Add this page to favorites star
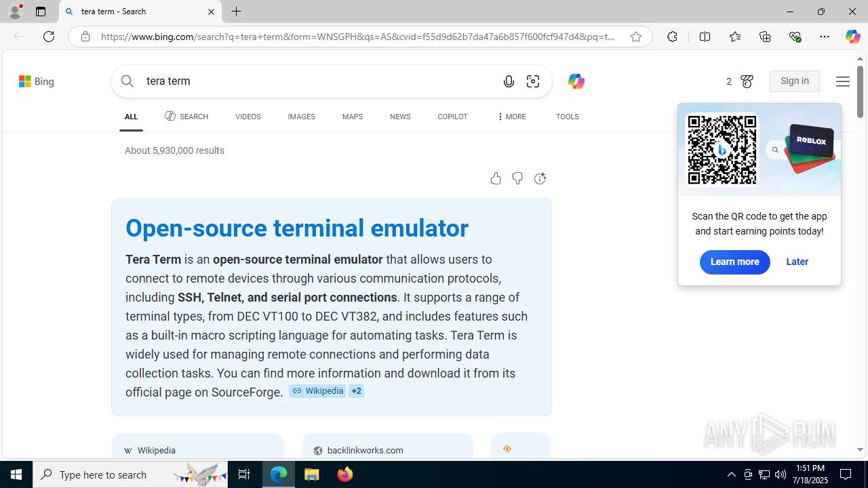Screen dimensions: 868x488 point(636,37)
